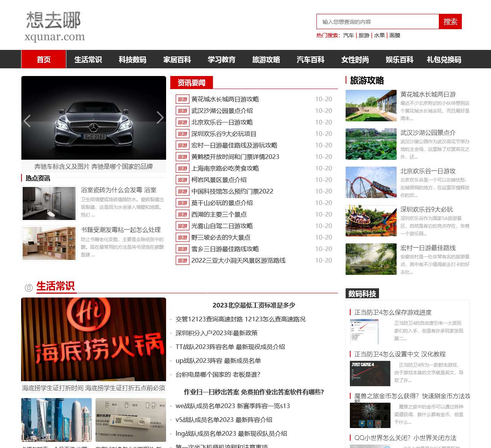
Task: Open the 海底捞火锅 sign image
Action: point(94,339)
